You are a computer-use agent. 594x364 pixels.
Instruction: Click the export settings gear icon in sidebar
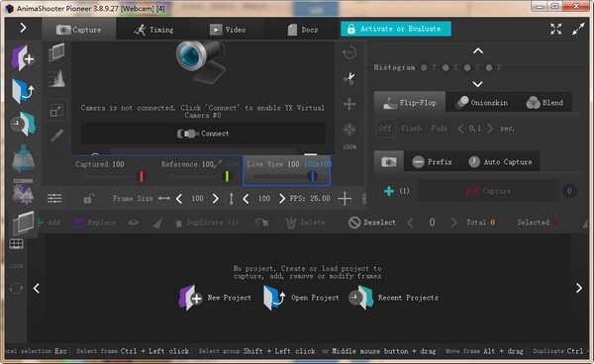pos(23,191)
